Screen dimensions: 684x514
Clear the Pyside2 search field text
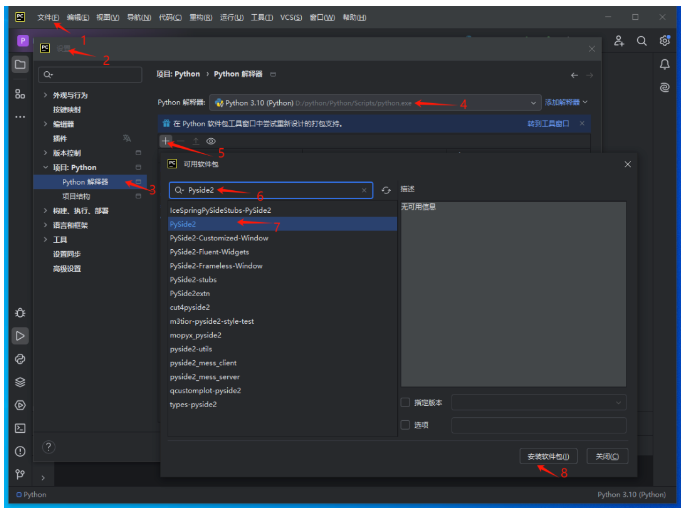tap(364, 190)
